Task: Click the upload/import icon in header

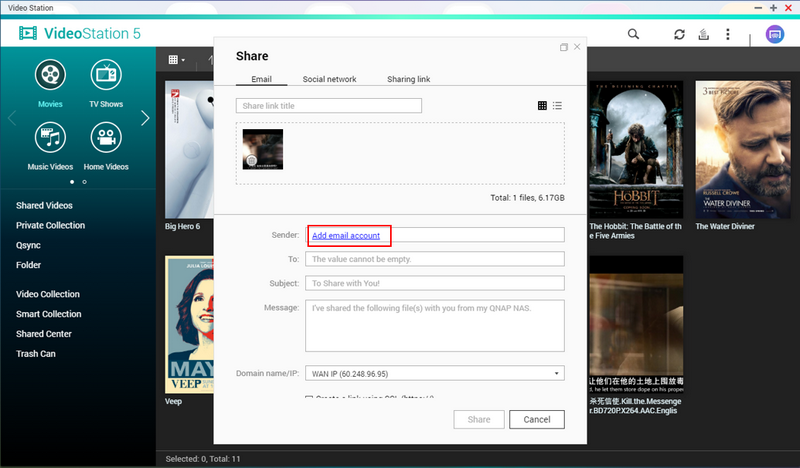Action: 704,34
